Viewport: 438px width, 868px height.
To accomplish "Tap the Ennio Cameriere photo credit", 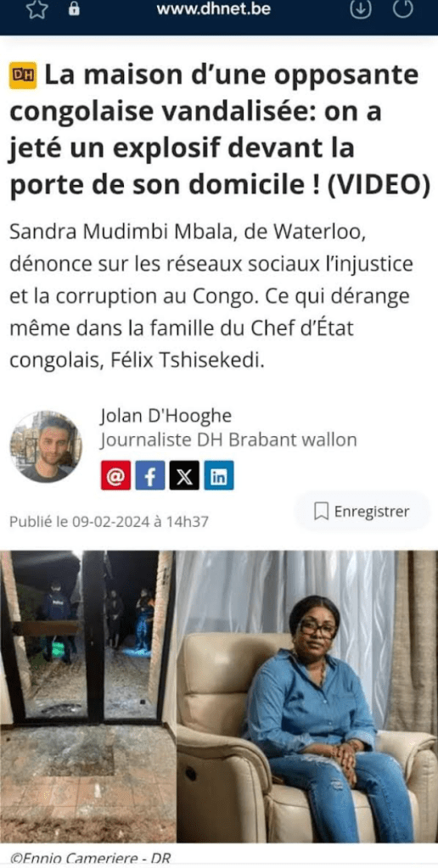I will click(x=91, y=860).
